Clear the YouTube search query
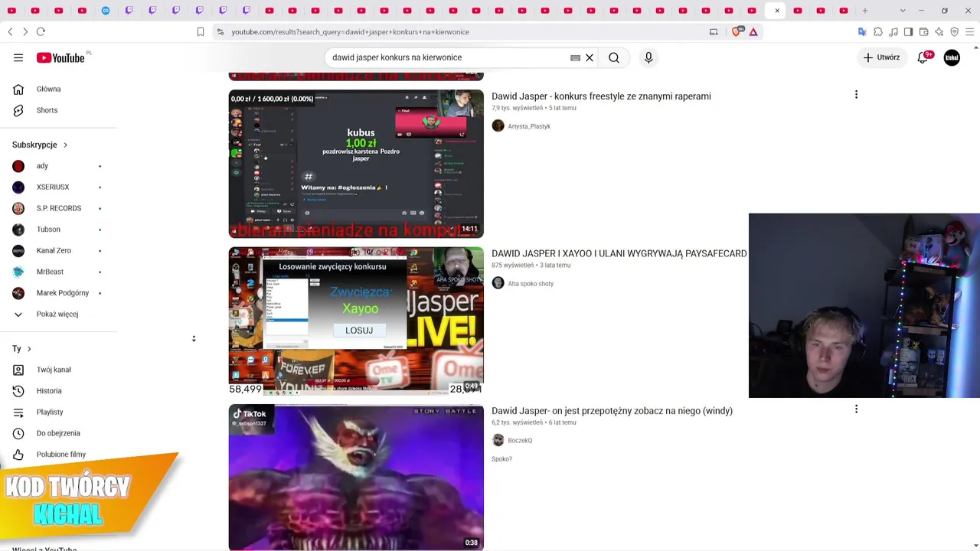The width and height of the screenshot is (980, 551). click(590, 57)
